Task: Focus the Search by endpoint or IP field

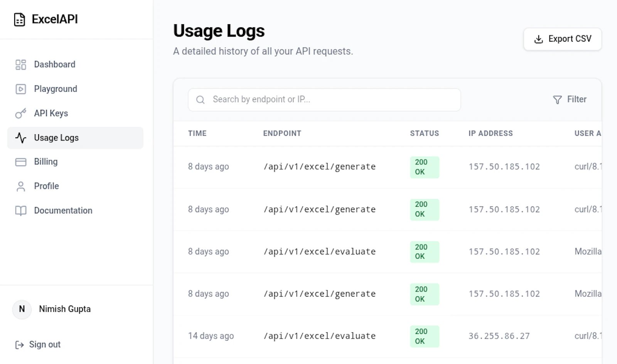Action: click(x=324, y=100)
